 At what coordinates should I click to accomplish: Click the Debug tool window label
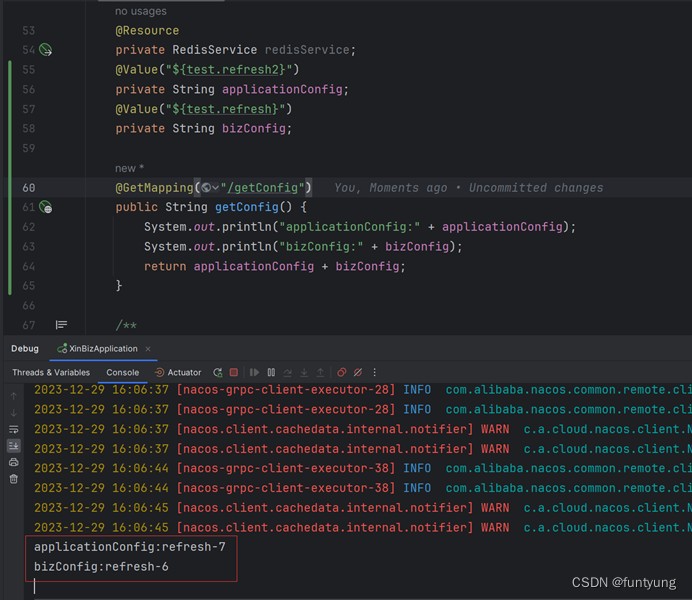click(x=25, y=349)
